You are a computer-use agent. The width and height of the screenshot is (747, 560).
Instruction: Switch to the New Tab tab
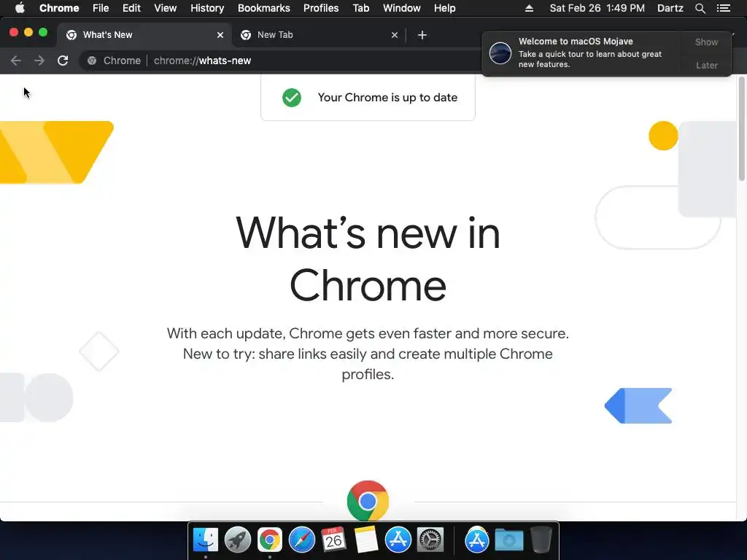318,35
